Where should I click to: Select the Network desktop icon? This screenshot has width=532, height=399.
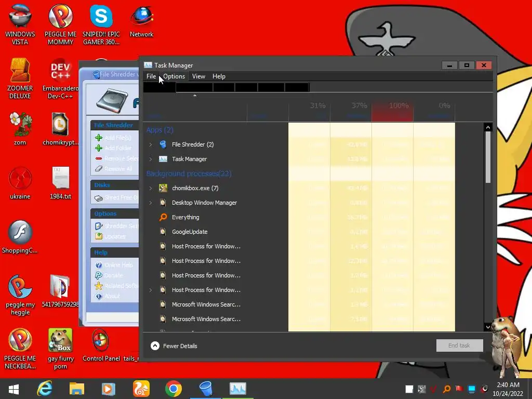141,21
